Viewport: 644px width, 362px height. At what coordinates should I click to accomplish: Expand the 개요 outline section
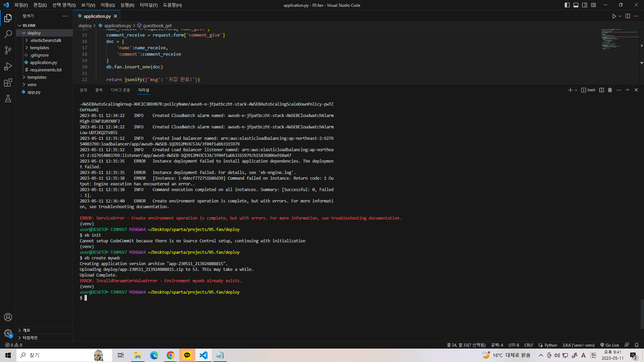tap(44, 330)
